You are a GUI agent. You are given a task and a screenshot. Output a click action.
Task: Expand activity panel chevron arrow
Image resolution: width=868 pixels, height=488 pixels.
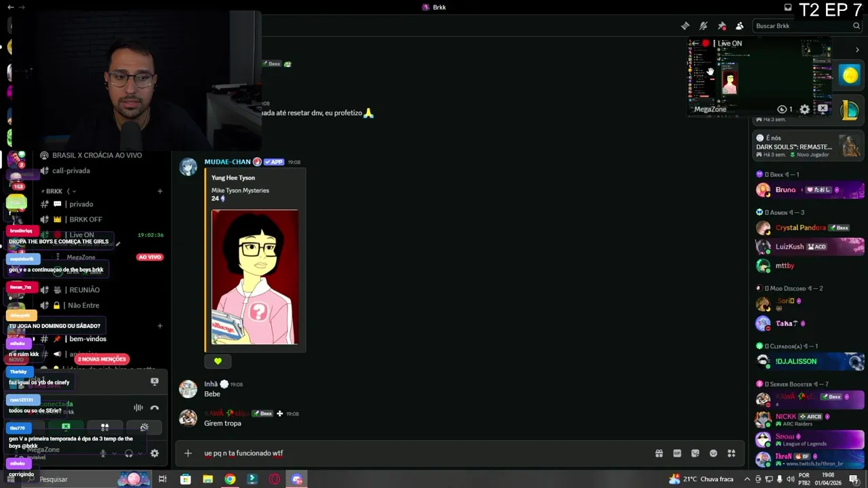pos(857,49)
